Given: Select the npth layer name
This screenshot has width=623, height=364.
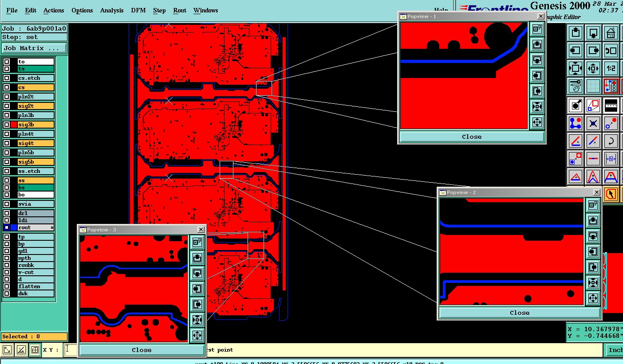Looking at the screenshot, I should pyautogui.click(x=35, y=258).
